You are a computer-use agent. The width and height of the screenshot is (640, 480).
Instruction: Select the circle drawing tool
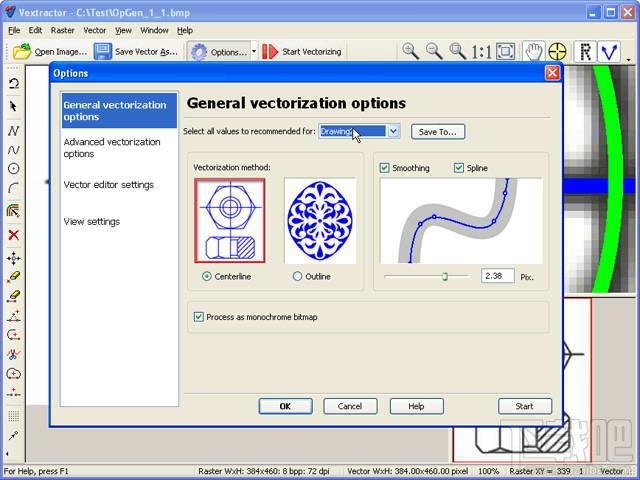(13, 169)
